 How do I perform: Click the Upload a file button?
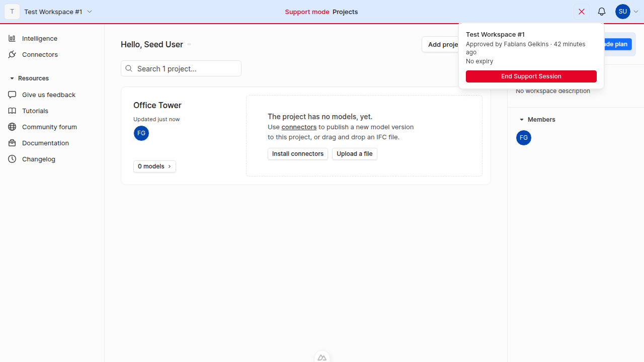pos(354,154)
